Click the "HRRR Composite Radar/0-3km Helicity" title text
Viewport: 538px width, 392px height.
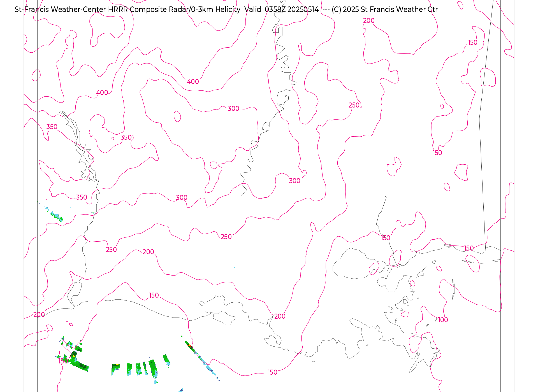coord(174,10)
